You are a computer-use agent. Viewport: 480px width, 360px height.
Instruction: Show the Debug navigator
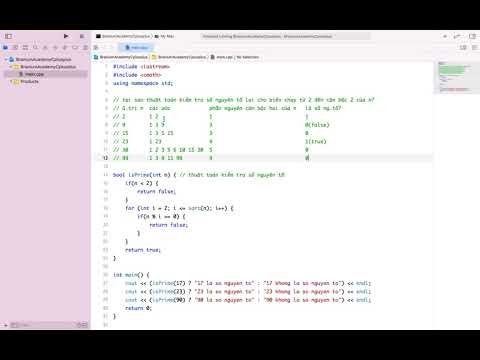point(65,48)
